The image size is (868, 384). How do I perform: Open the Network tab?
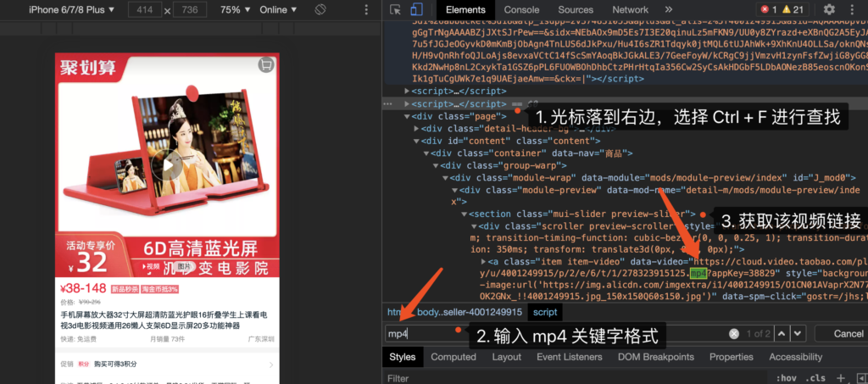click(x=630, y=9)
